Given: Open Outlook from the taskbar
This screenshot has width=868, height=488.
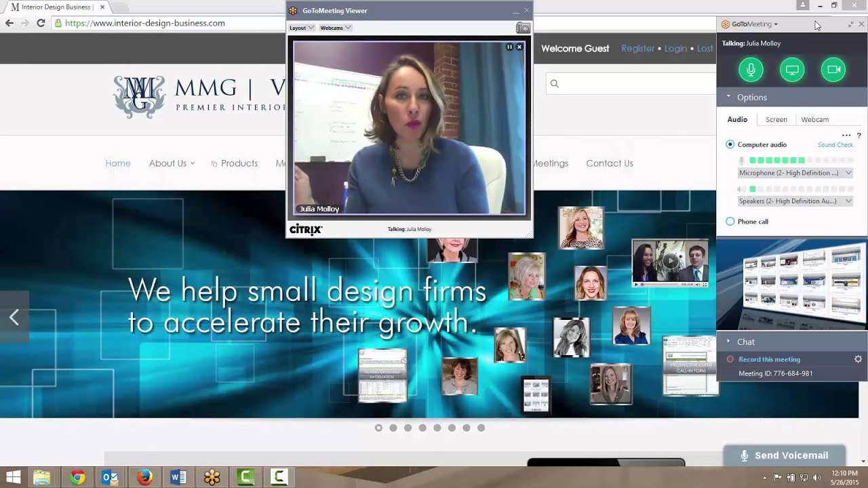Looking at the screenshot, I should 110,478.
